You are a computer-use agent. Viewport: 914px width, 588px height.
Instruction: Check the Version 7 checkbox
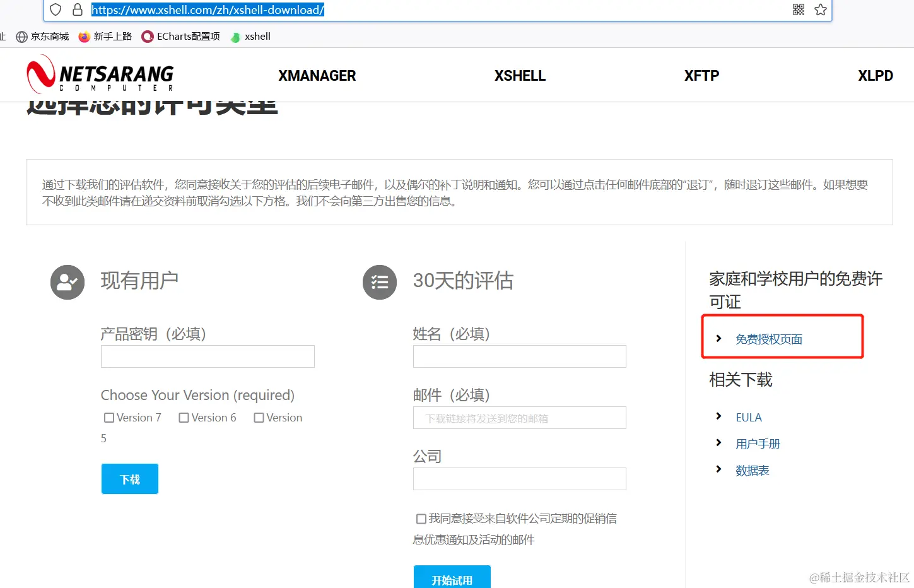tap(109, 418)
